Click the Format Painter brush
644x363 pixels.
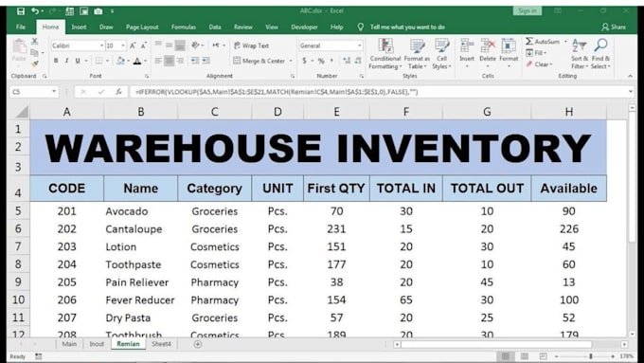tap(34, 64)
